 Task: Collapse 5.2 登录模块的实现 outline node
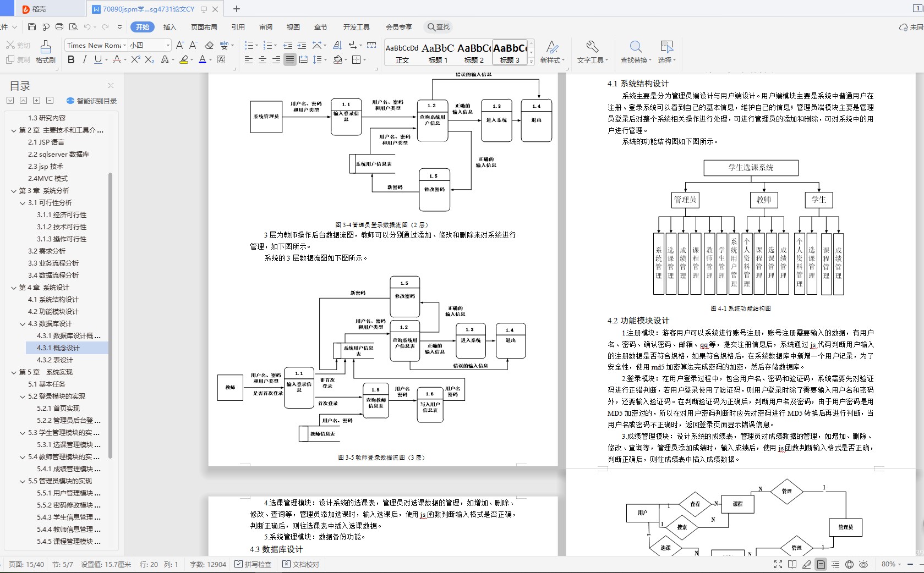coord(23,396)
